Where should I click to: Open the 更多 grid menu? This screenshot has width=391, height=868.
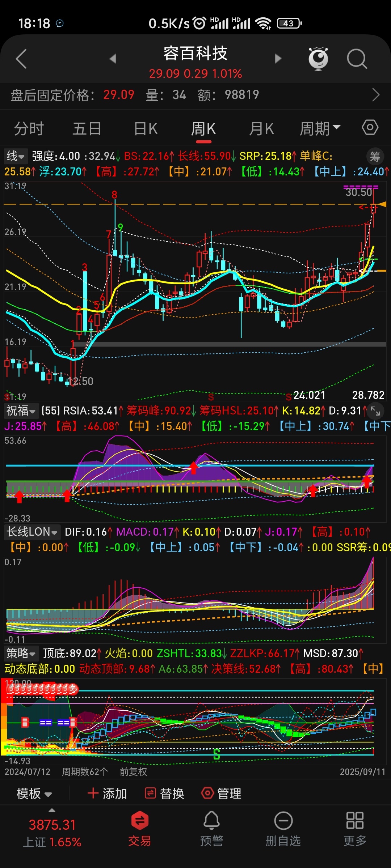tap(355, 829)
